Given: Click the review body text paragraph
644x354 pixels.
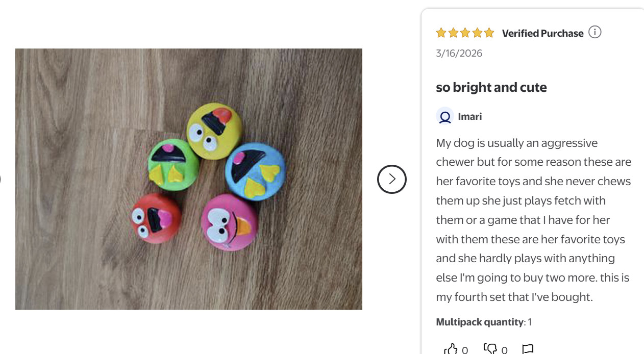Looking at the screenshot, I should (x=533, y=220).
